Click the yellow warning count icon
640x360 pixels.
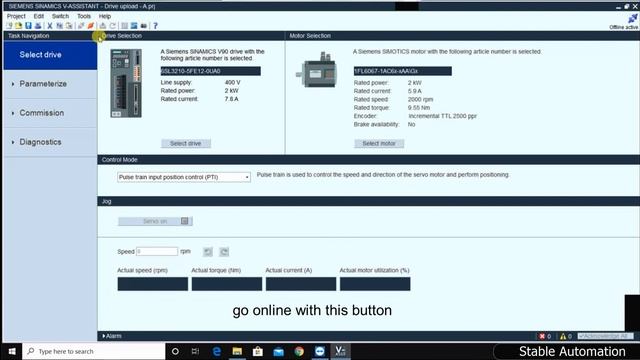point(563,336)
